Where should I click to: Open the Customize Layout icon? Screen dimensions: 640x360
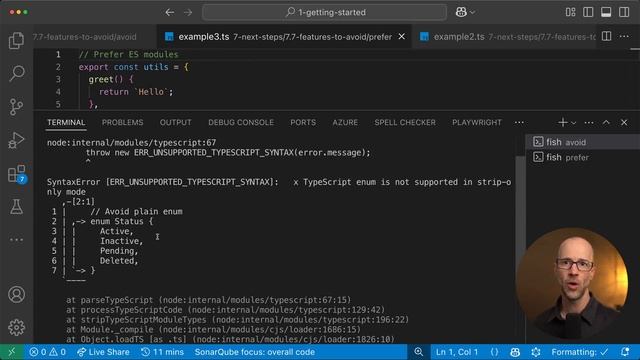pyautogui.click(x=570, y=12)
